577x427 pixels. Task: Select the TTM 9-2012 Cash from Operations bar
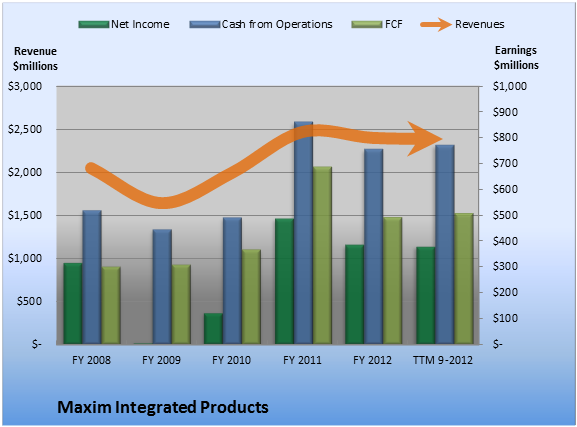tap(445, 245)
